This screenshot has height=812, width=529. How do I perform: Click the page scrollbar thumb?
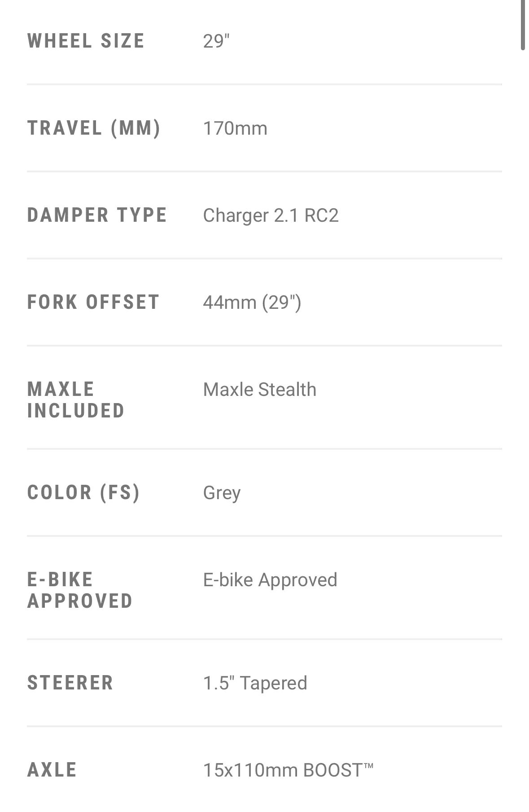[523, 25]
